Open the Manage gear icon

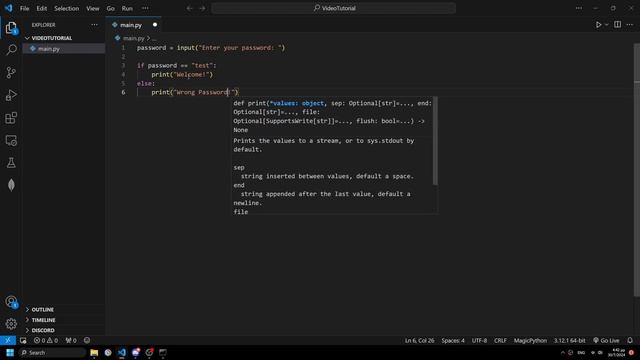[x=11, y=324]
